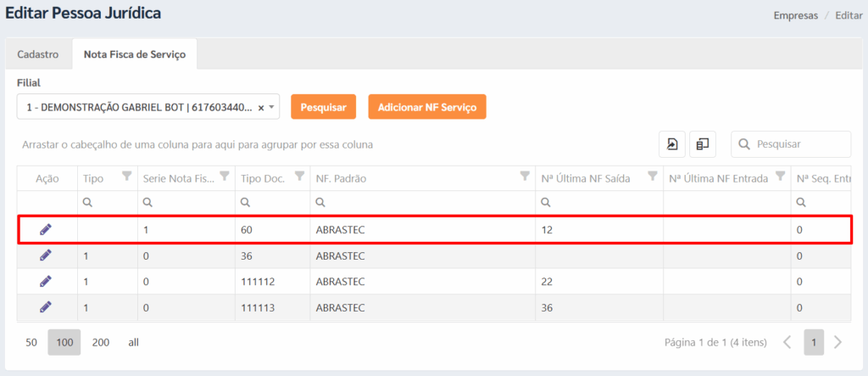
Task: Select the Nota Fisca de Serviço tab
Action: (x=134, y=54)
